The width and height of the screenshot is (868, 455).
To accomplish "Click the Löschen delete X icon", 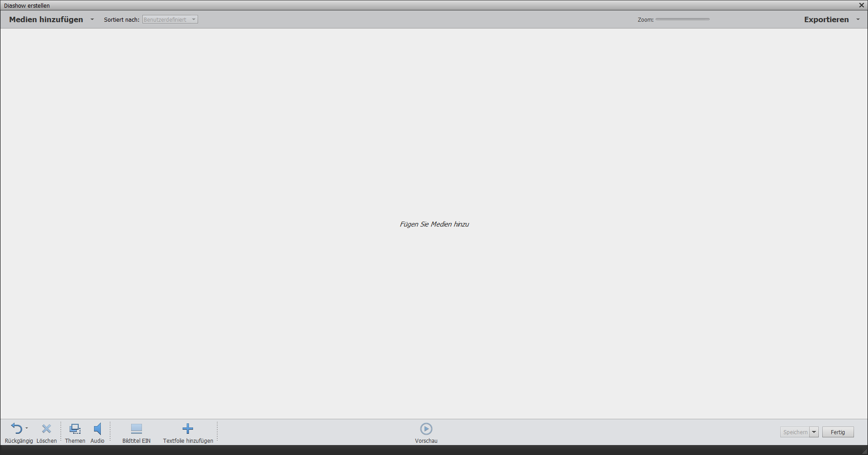I will [47, 428].
